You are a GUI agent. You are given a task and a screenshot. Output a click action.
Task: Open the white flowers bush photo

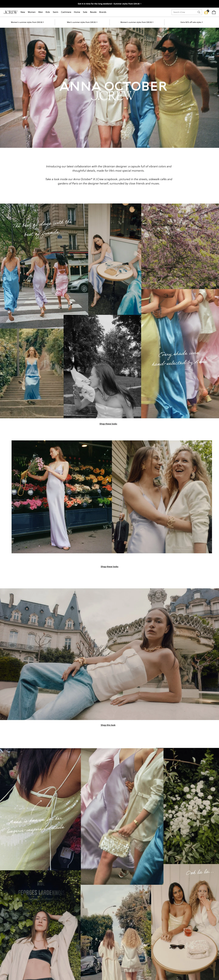[x=191, y=806]
